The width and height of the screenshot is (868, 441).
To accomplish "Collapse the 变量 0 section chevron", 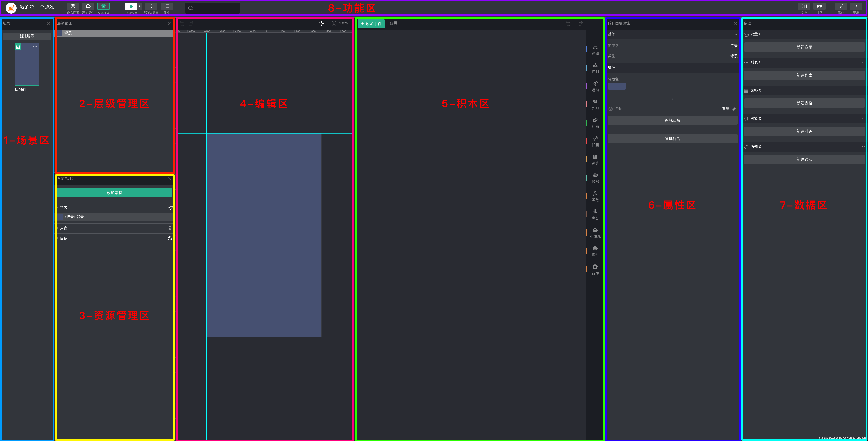I will tap(863, 34).
